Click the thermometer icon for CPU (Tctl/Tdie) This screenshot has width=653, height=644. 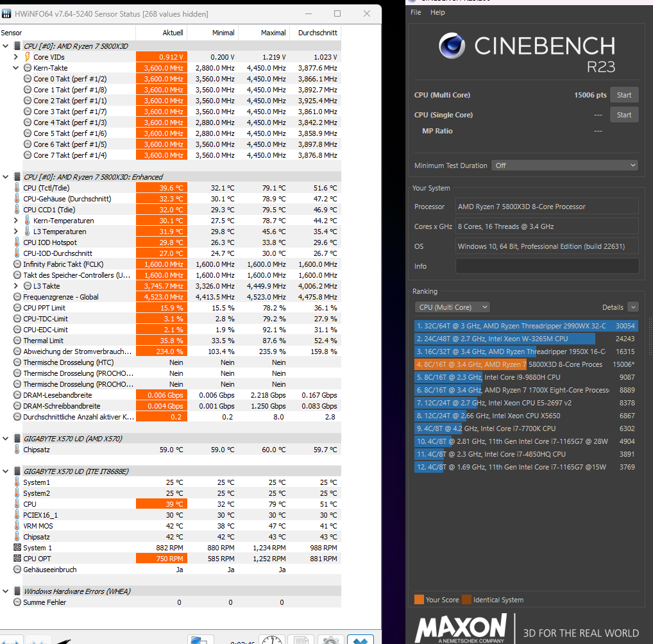(17, 187)
